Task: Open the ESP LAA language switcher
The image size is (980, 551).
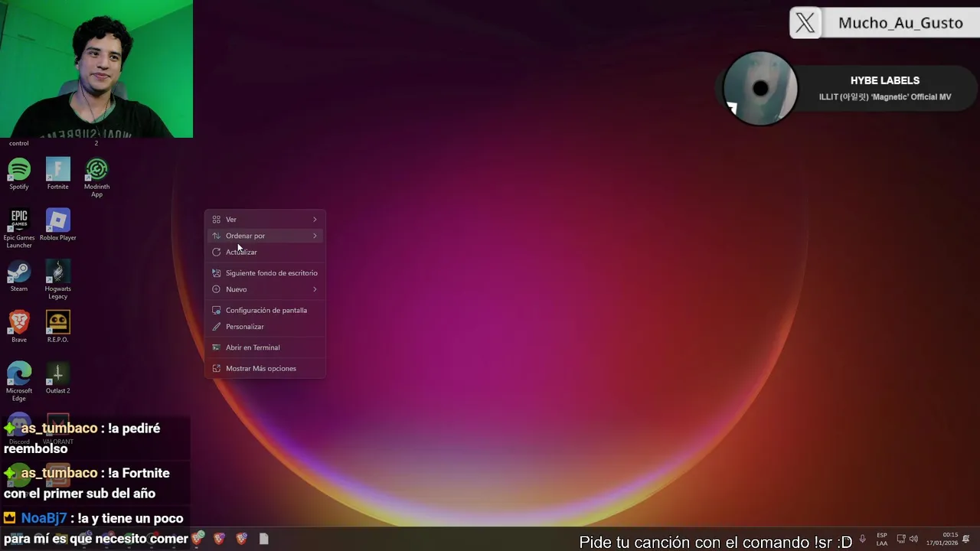Action: (882, 539)
